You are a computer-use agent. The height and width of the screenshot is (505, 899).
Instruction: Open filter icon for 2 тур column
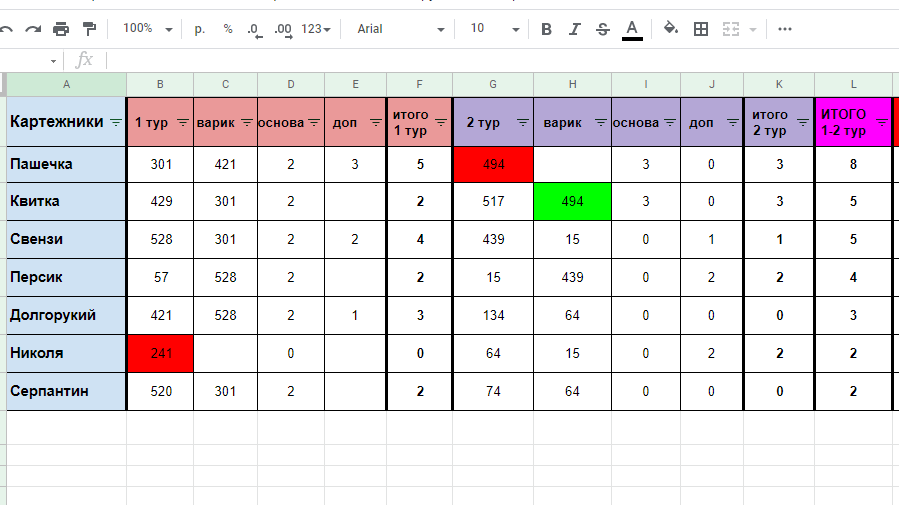pyautogui.click(x=523, y=122)
